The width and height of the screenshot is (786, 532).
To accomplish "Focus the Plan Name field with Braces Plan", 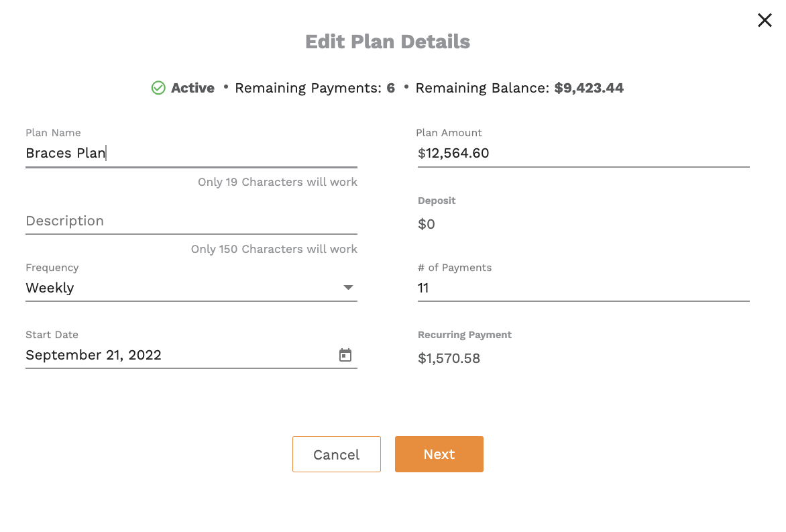I will pyautogui.click(x=192, y=153).
